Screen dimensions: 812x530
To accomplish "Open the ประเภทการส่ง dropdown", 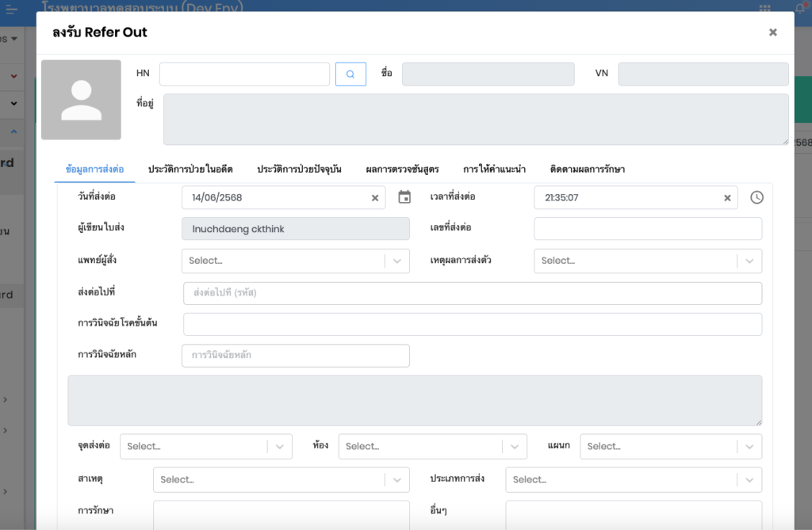I will coord(749,480).
